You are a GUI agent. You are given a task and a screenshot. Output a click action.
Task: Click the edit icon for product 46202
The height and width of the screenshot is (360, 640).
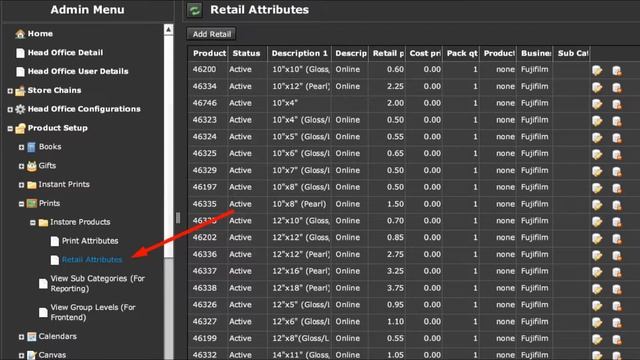click(x=597, y=238)
